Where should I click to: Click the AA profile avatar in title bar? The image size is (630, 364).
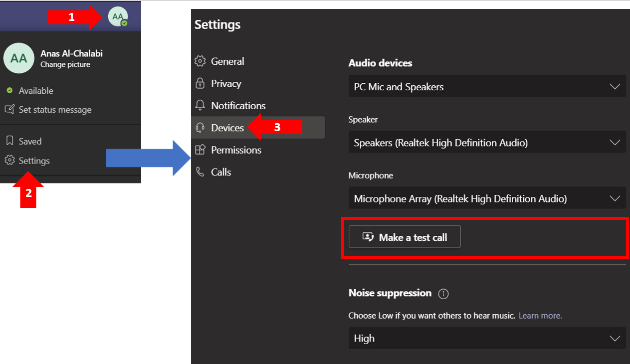pos(118,17)
